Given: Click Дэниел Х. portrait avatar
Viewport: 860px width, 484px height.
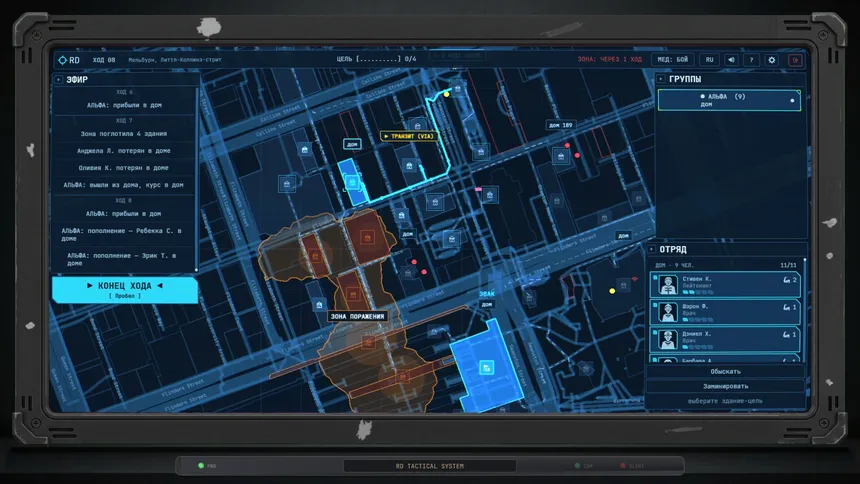Looking at the screenshot, I should pos(667,340).
